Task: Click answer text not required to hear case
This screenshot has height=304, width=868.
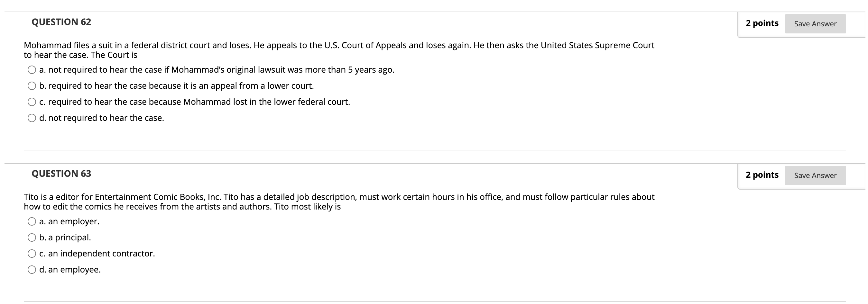Action: (x=101, y=118)
